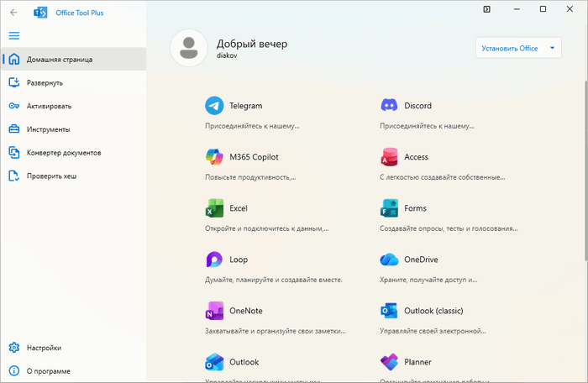Collapse the hamburger navigation menu
Screen dimensions: 588x383
(x=14, y=36)
